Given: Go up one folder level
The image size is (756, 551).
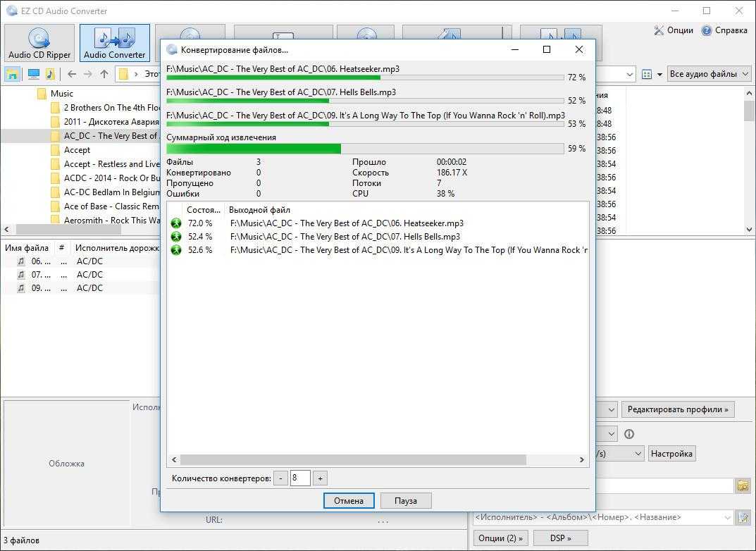Looking at the screenshot, I should pos(104,74).
